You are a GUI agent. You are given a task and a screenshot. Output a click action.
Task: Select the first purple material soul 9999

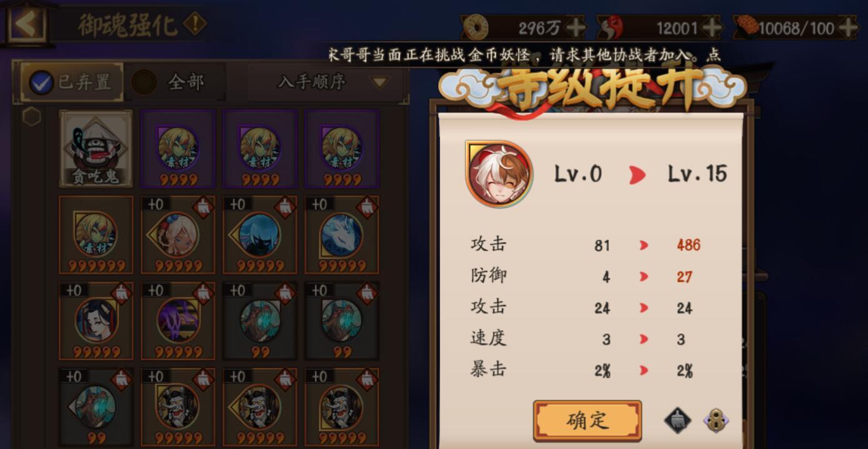(x=178, y=149)
